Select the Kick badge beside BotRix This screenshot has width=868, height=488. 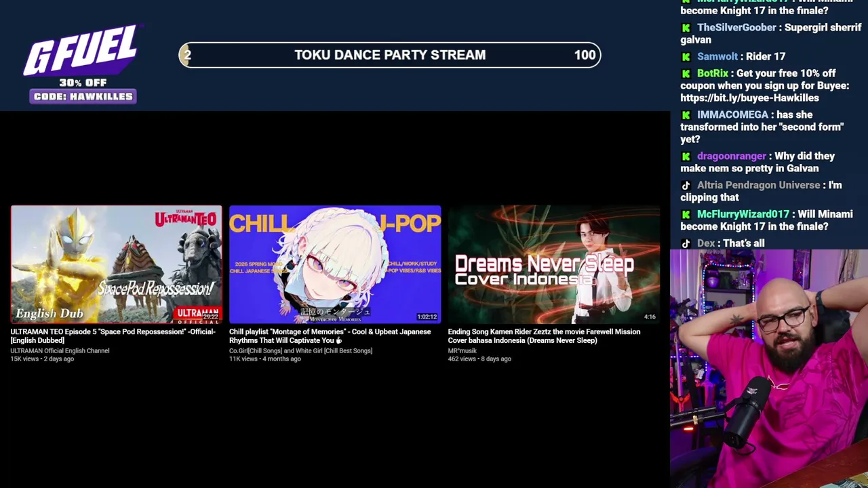pos(686,74)
